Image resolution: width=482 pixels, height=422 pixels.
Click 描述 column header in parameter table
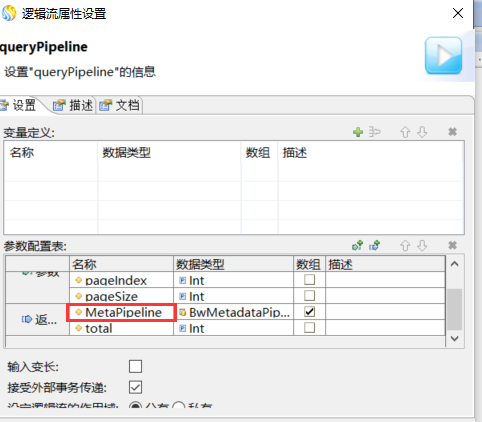[x=385, y=264]
